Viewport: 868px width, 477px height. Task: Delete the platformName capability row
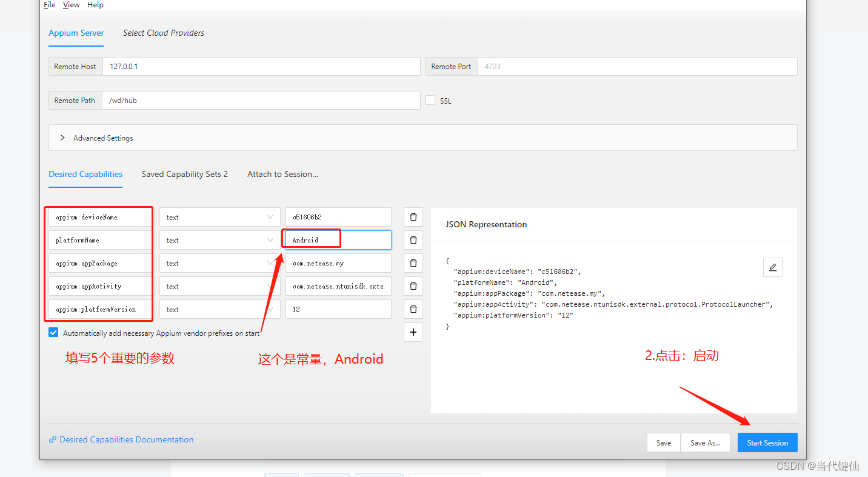[x=413, y=240]
